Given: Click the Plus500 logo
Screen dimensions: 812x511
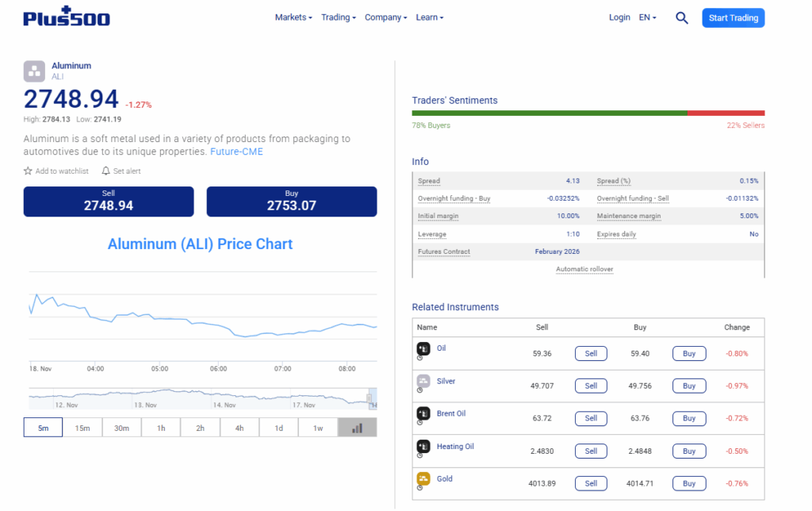Looking at the screenshot, I should tap(67, 17).
